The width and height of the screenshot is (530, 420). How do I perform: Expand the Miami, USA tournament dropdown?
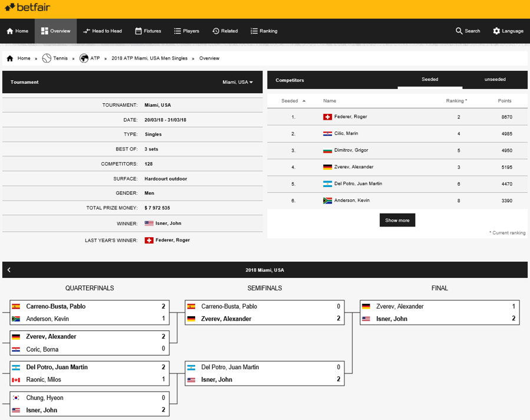point(238,82)
